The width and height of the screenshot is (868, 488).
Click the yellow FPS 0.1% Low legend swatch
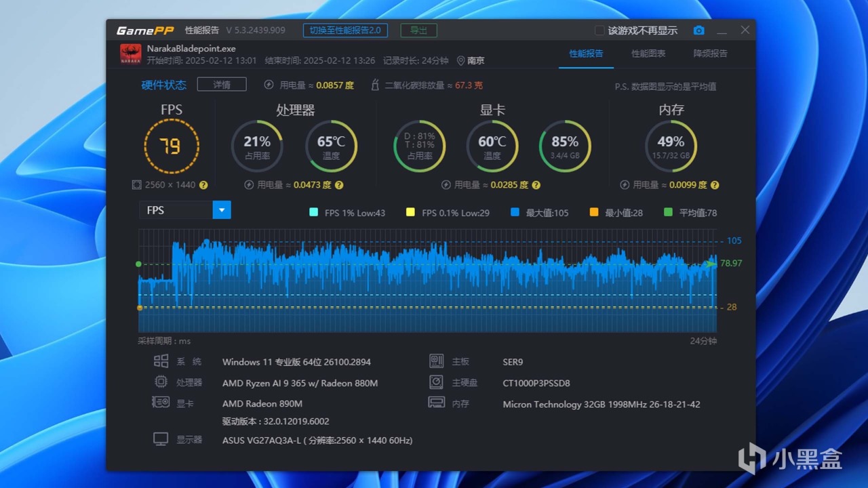[x=410, y=212]
